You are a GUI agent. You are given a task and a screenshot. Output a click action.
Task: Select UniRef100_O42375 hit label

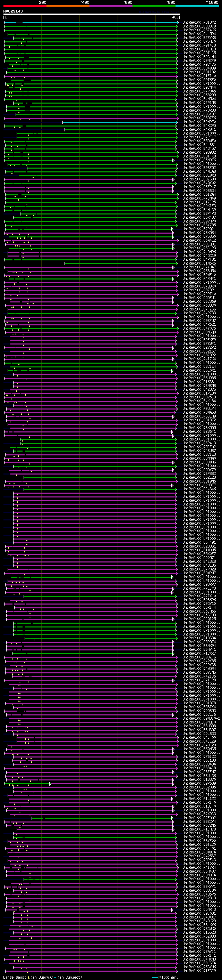pyautogui.click(x=199, y=389)
